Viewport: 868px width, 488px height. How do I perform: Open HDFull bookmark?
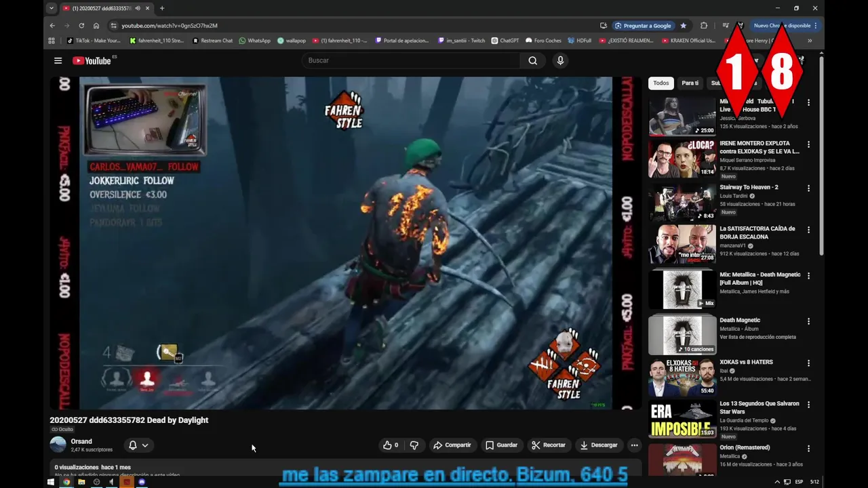tap(580, 41)
